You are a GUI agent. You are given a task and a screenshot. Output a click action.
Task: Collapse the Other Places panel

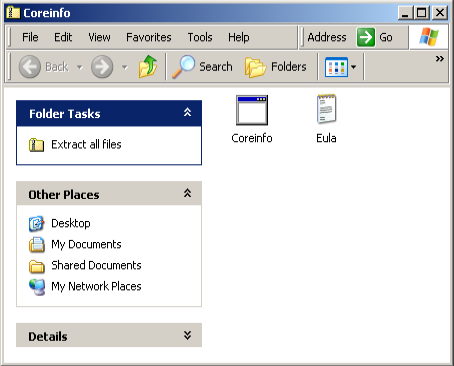[x=188, y=193]
